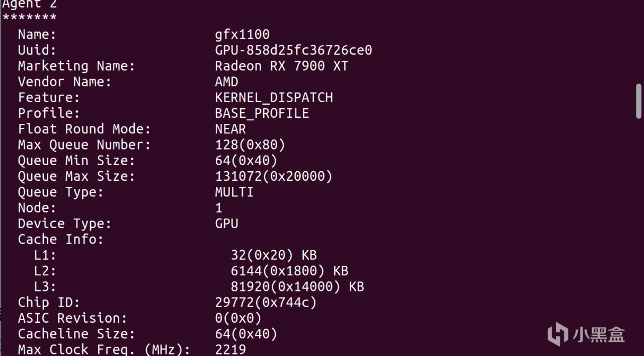Click the AMD vendor name value
The image size is (644, 356).
coord(226,82)
